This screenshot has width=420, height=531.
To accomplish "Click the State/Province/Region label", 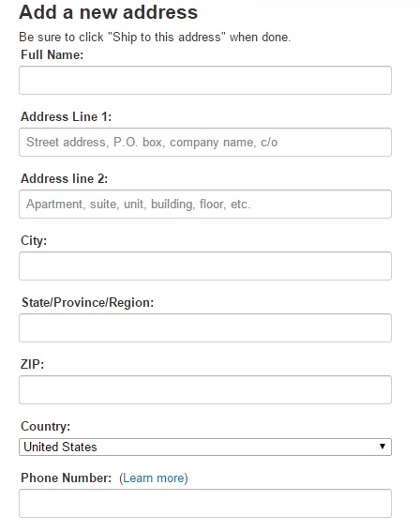I will tap(87, 303).
